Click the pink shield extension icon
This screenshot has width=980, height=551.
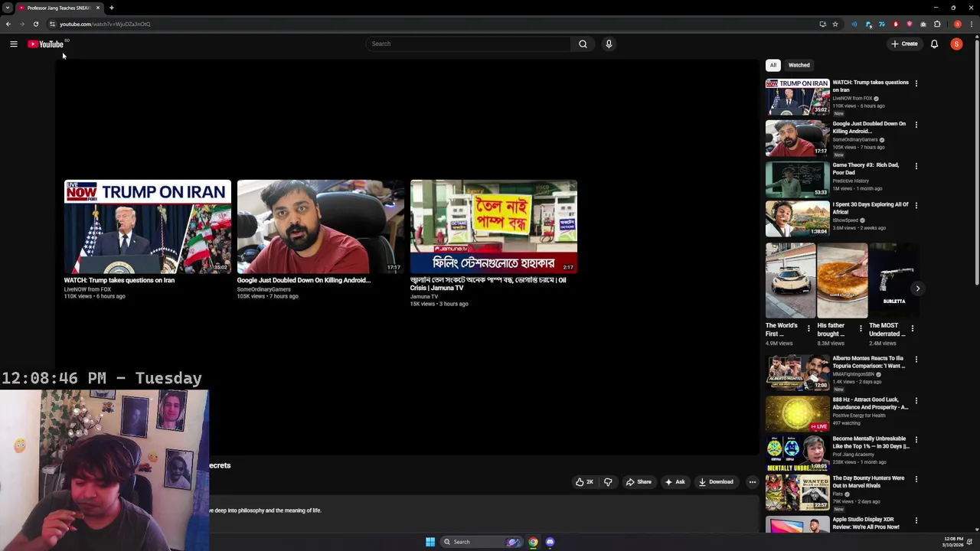pos(910,24)
